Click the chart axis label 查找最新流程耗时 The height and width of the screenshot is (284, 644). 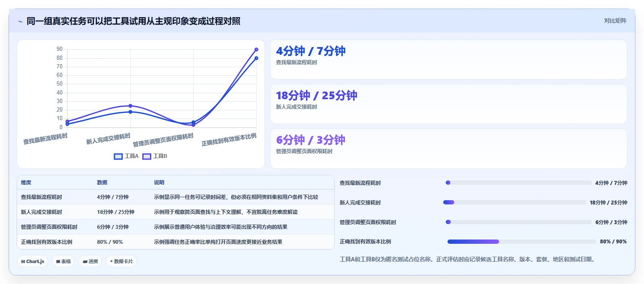click(x=45, y=139)
